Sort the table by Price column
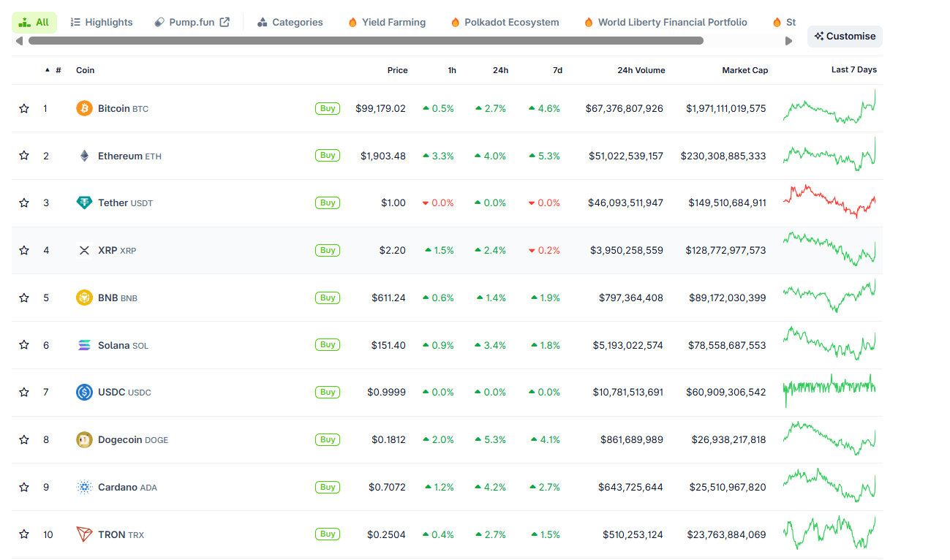The width and height of the screenshot is (950, 560). 397,69
